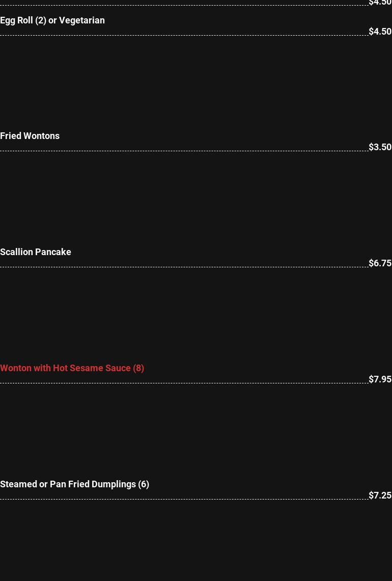Select the Fried Wontons menu item
Image resolution: width=392 pixels, height=581 pixels.
30,136
